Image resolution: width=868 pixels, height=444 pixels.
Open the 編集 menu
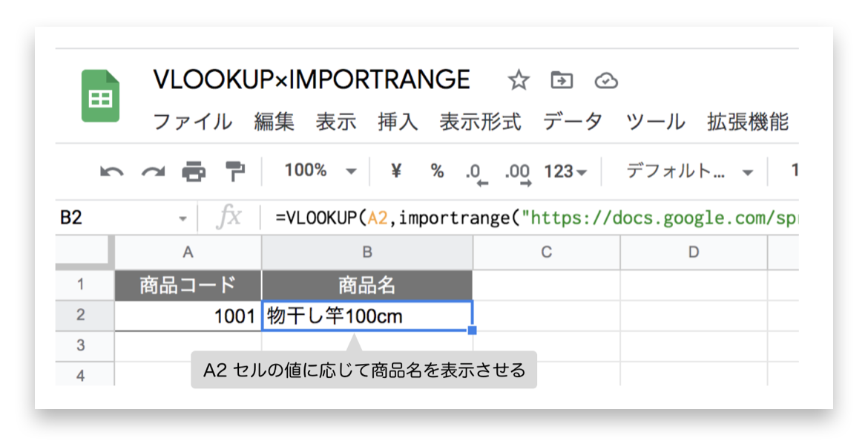[274, 122]
